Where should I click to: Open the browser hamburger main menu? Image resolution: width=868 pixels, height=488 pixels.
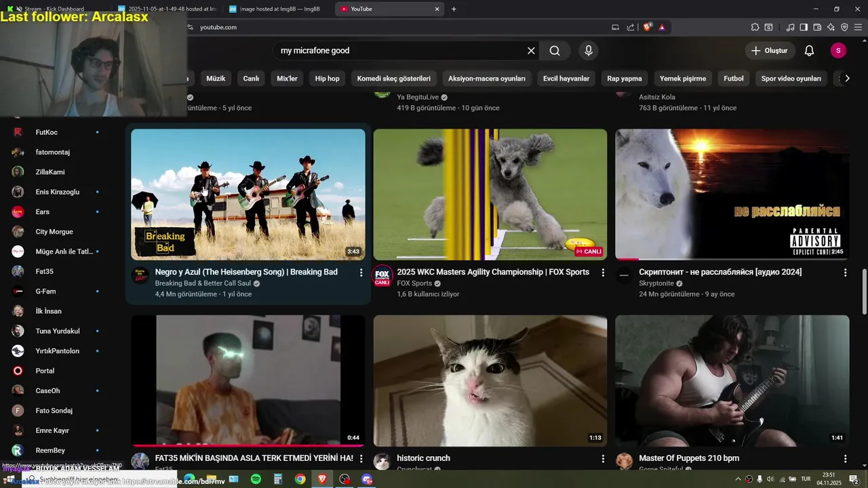858,27
